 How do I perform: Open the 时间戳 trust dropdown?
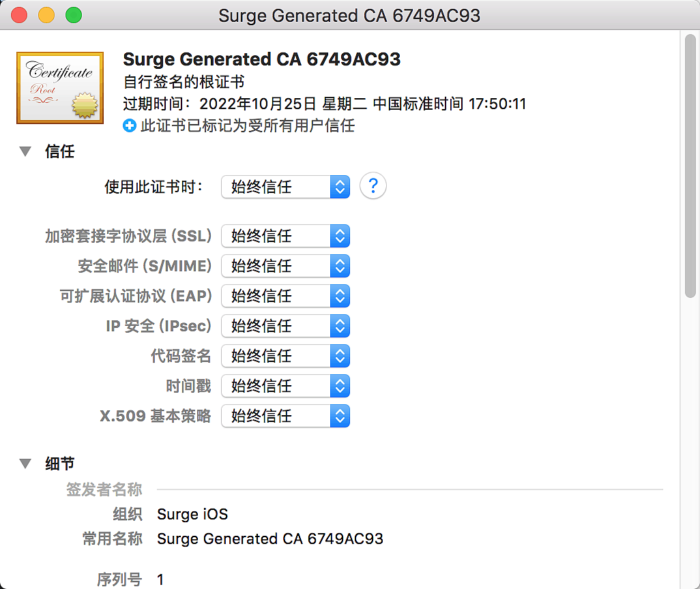coord(285,386)
